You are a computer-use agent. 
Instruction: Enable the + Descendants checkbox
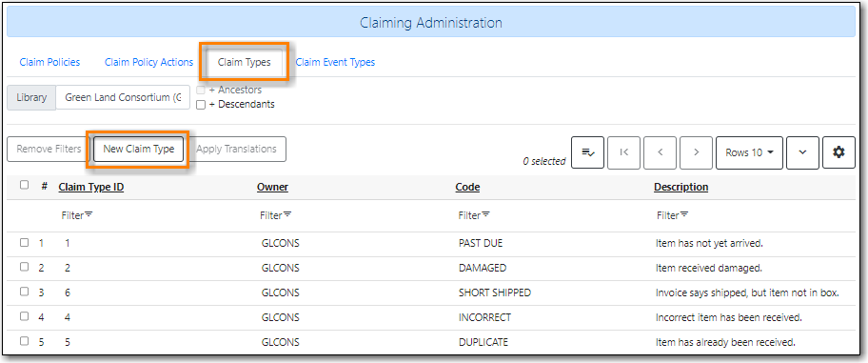coord(202,105)
